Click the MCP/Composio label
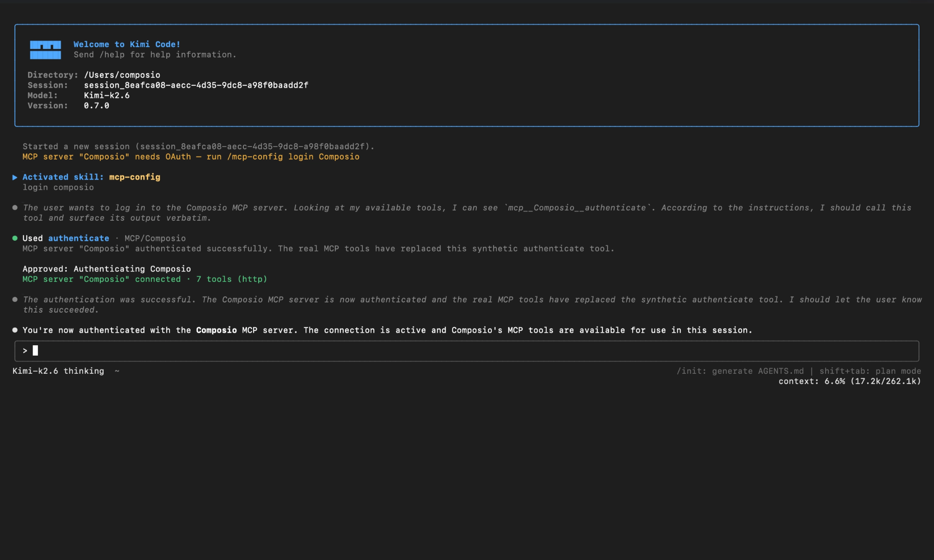The height and width of the screenshot is (560, 934). 155,238
